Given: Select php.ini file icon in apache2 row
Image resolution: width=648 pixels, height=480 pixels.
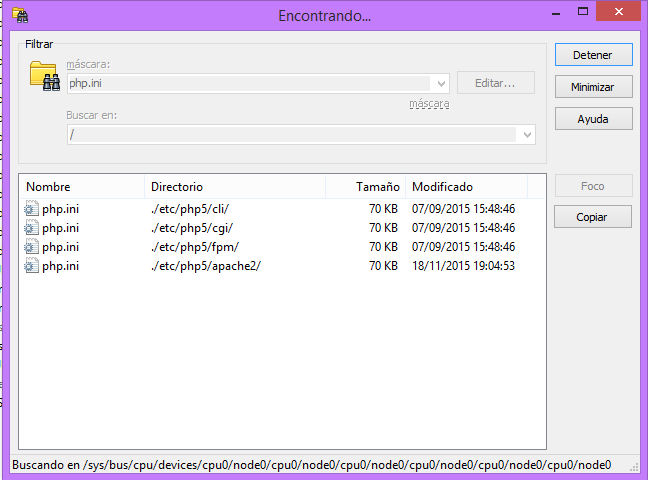Looking at the screenshot, I should pos(32,266).
